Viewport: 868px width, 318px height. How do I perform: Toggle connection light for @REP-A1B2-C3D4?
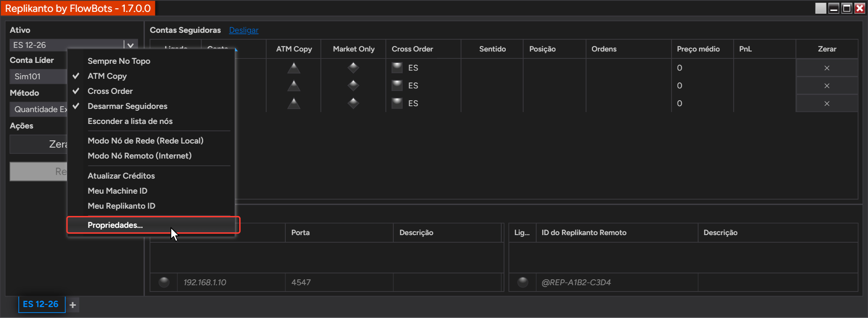(523, 282)
